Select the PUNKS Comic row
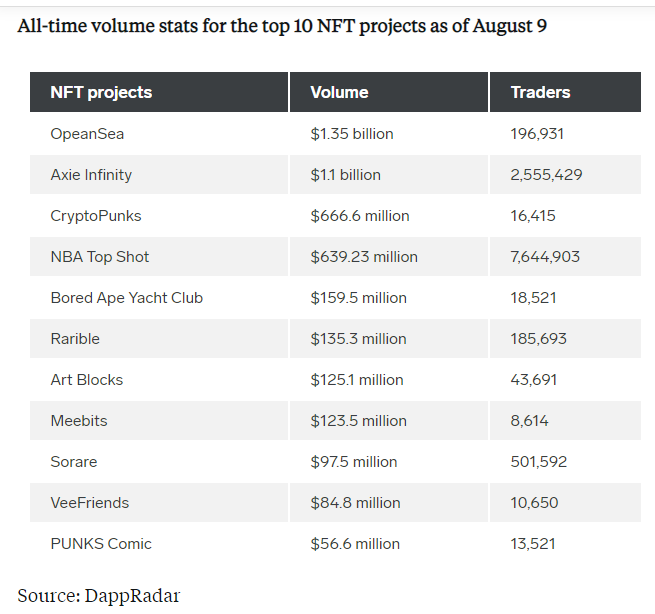Viewport: 655px width, 614px height. tap(101, 543)
